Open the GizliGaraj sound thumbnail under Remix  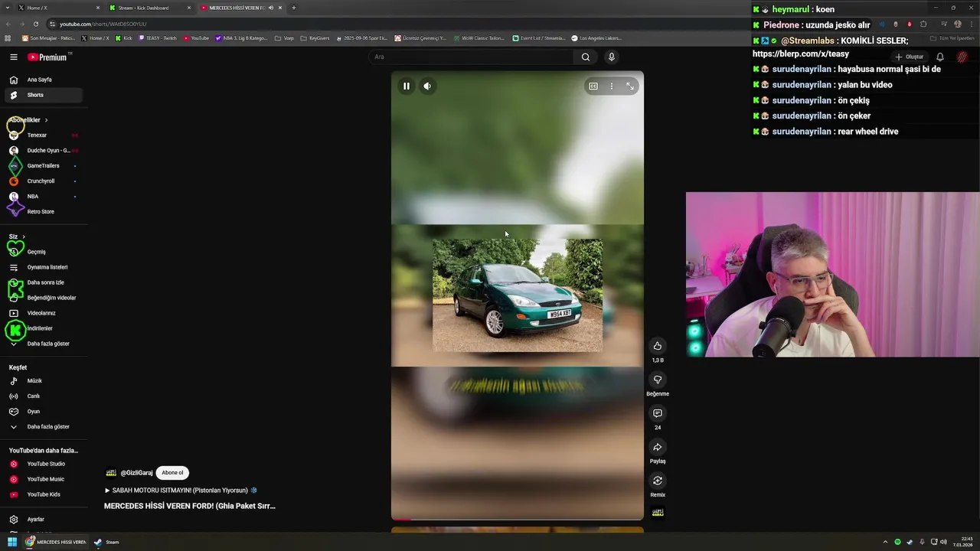(657, 512)
